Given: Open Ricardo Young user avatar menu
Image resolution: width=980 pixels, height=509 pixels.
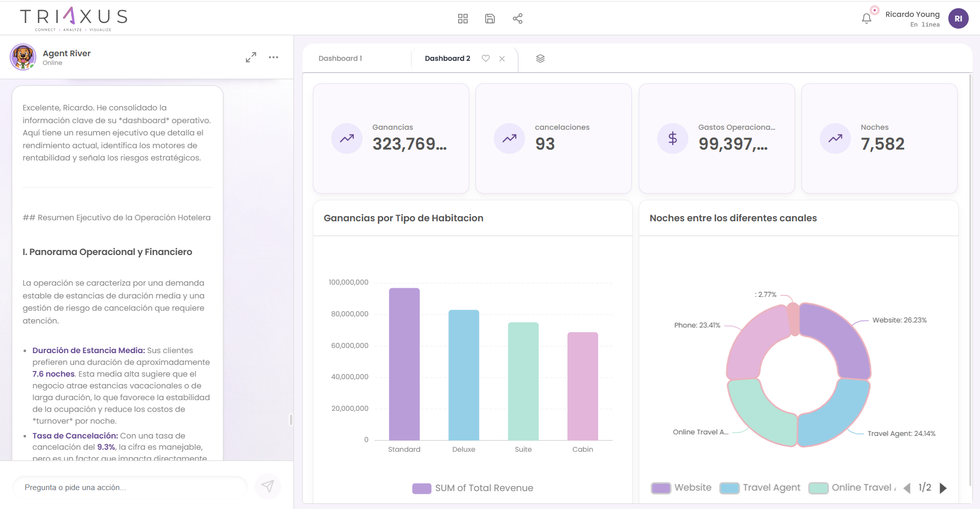Looking at the screenshot, I should click(x=958, y=19).
